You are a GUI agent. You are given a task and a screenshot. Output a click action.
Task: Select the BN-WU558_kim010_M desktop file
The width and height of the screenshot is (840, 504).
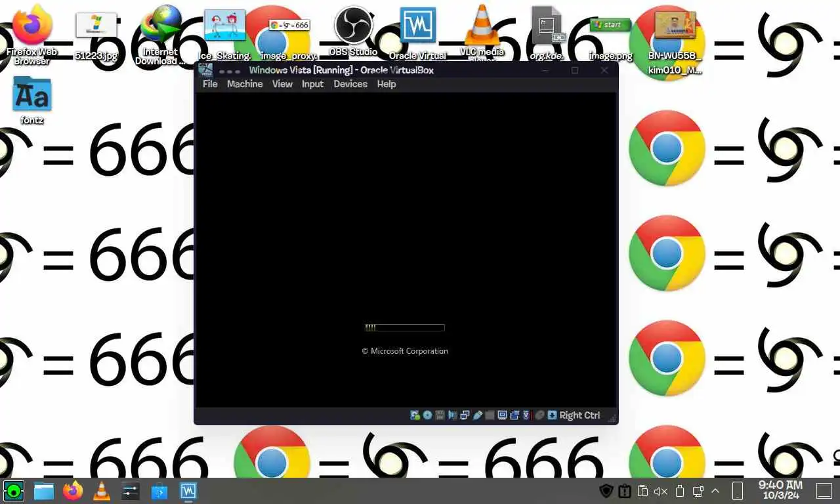pyautogui.click(x=675, y=42)
